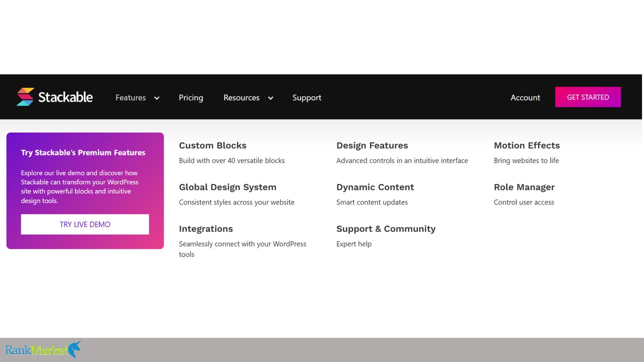The width and height of the screenshot is (644, 362).
Task: Click the Stackable brand name text
Action: coord(66,97)
